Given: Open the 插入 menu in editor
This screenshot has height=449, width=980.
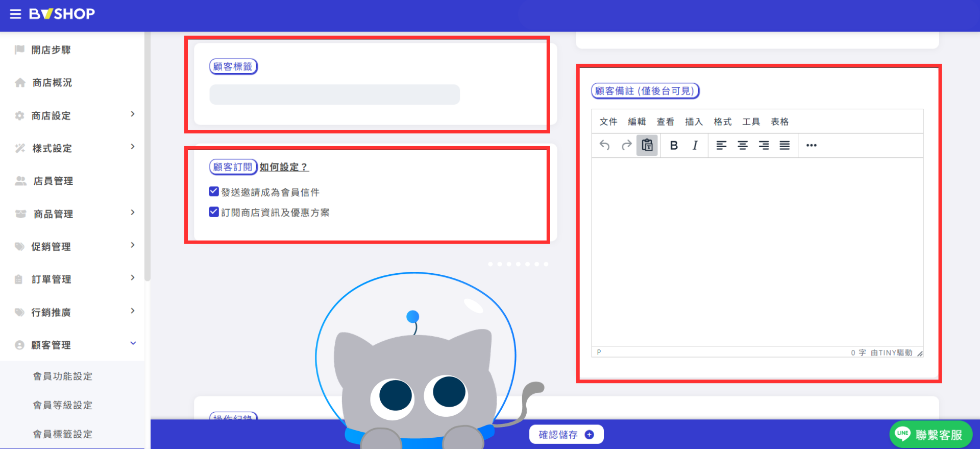Looking at the screenshot, I should pyautogui.click(x=694, y=122).
